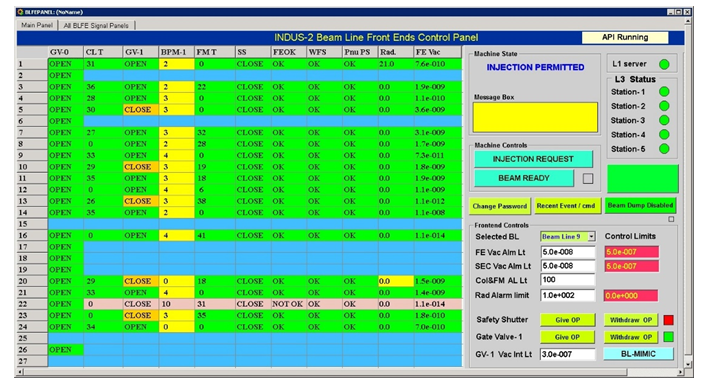This screenshot has width=716, height=391.
Task: Open the BL-MIMIC view
Action: (638, 354)
